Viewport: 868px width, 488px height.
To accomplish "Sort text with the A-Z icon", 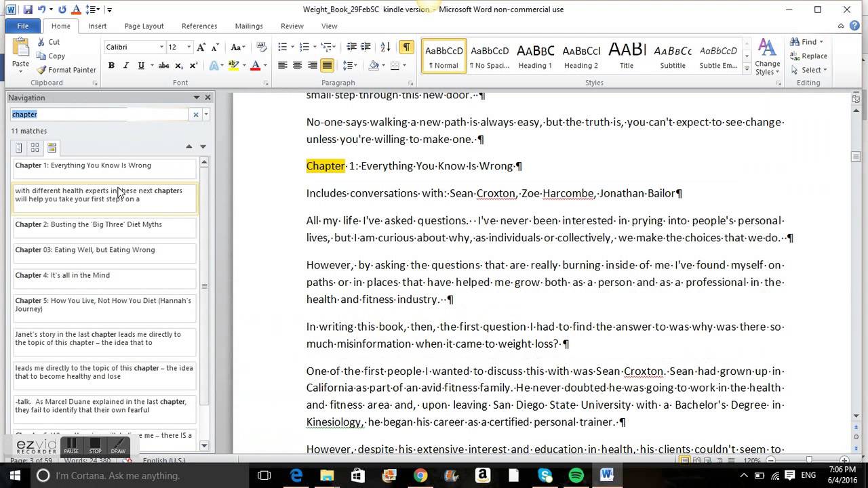I will point(385,47).
